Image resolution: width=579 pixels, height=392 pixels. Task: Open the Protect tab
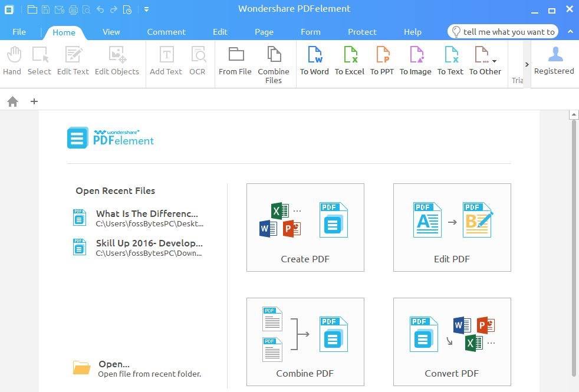tap(362, 32)
